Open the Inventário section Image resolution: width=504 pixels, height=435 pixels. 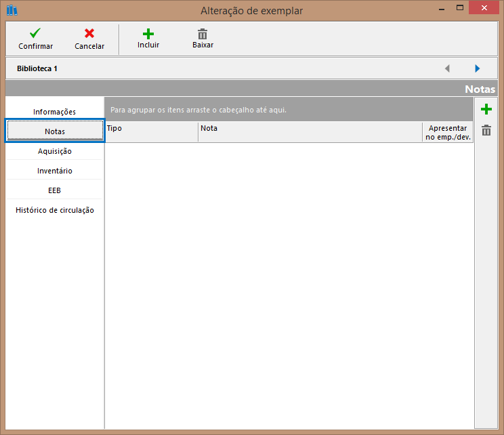point(55,171)
